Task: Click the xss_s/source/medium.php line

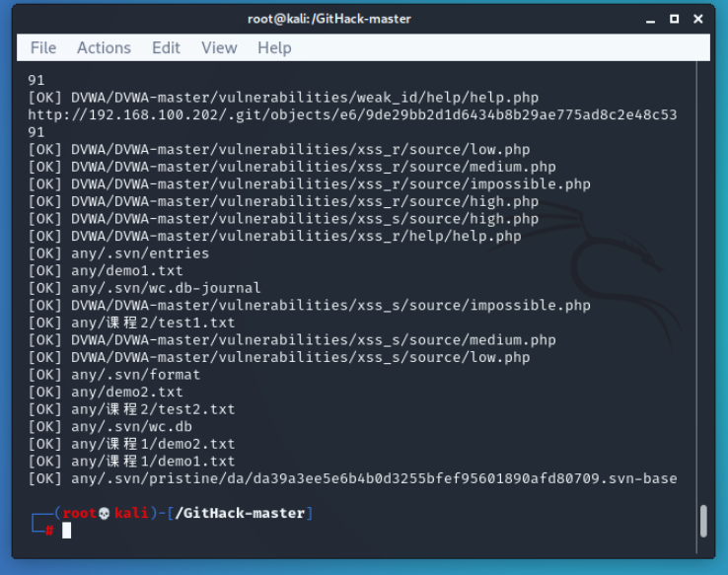Action: coord(292,340)
